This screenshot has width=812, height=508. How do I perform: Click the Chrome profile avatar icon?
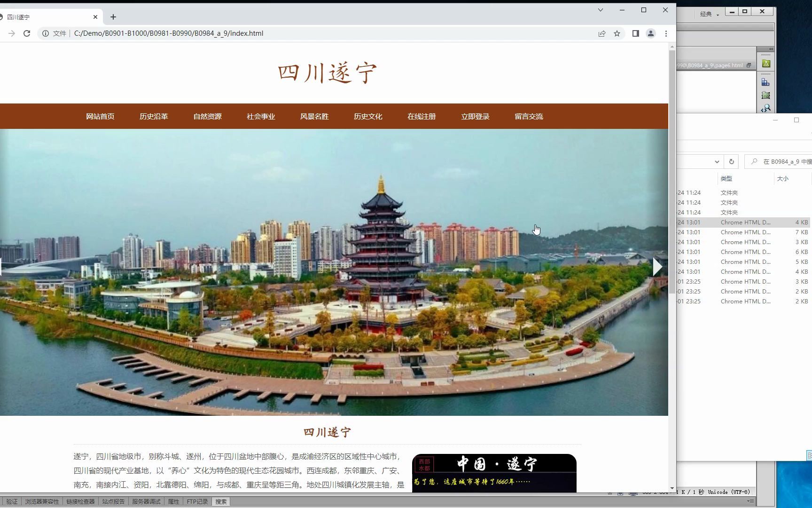(x=651, y=33)
